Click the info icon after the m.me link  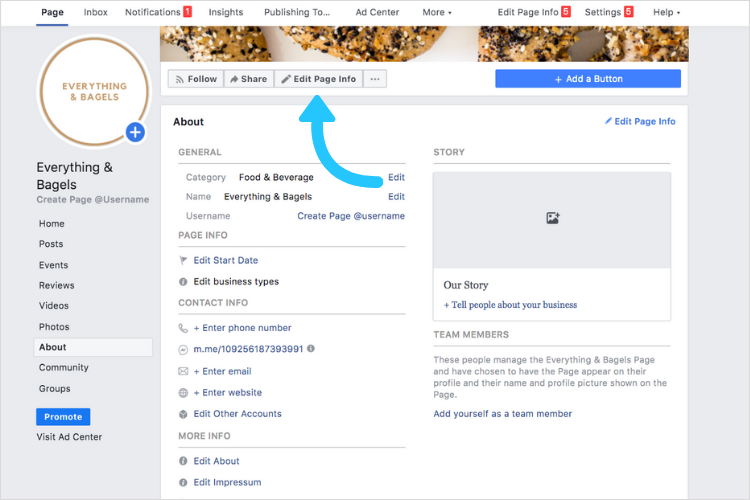click(311, 348)
